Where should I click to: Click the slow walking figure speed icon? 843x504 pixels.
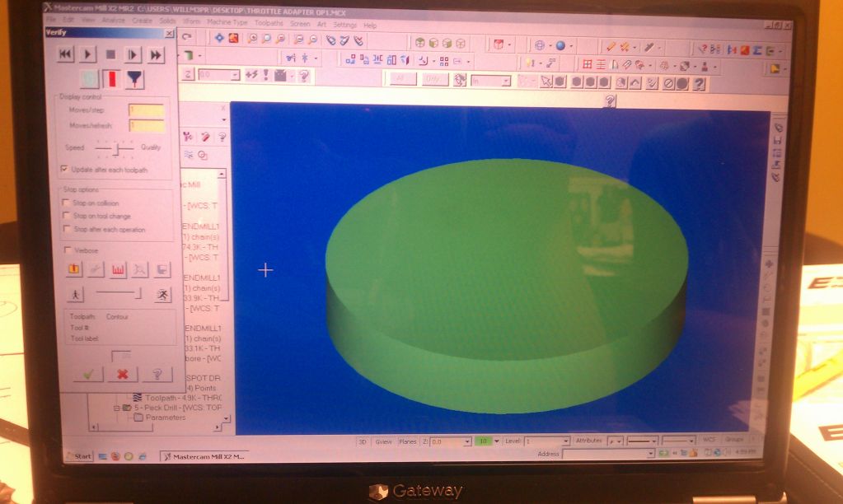[x=75, y=294]
